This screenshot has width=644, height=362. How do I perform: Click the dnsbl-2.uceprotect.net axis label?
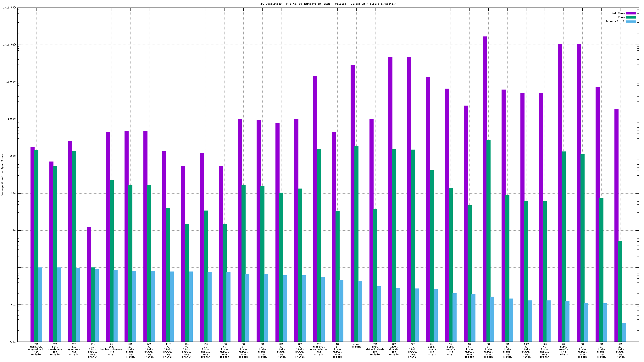(x=36, y=349)
